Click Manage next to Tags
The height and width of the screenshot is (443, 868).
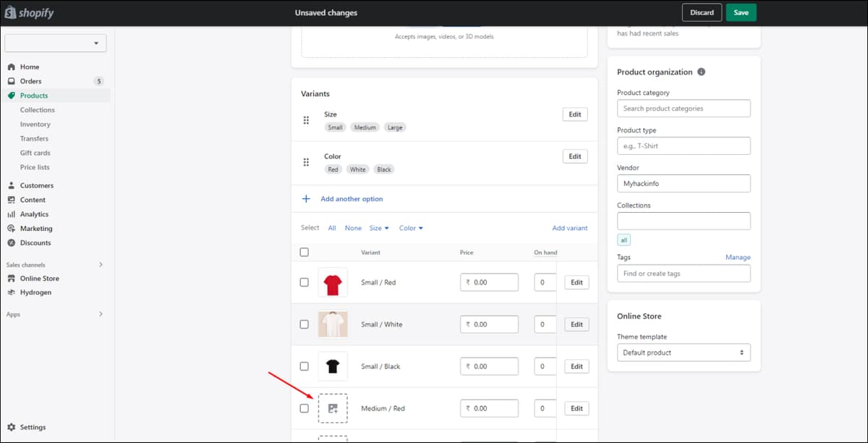pos(738,257)
